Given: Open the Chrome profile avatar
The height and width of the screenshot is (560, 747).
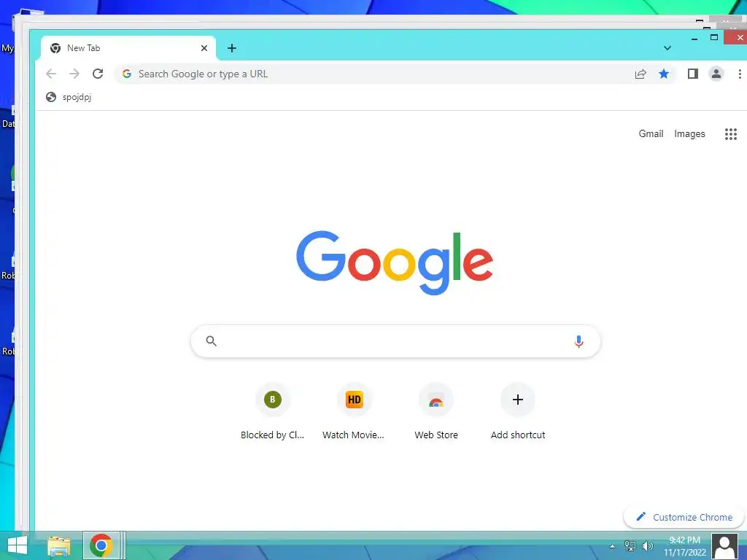Looking at the screenshot, I should coord(716,74).
